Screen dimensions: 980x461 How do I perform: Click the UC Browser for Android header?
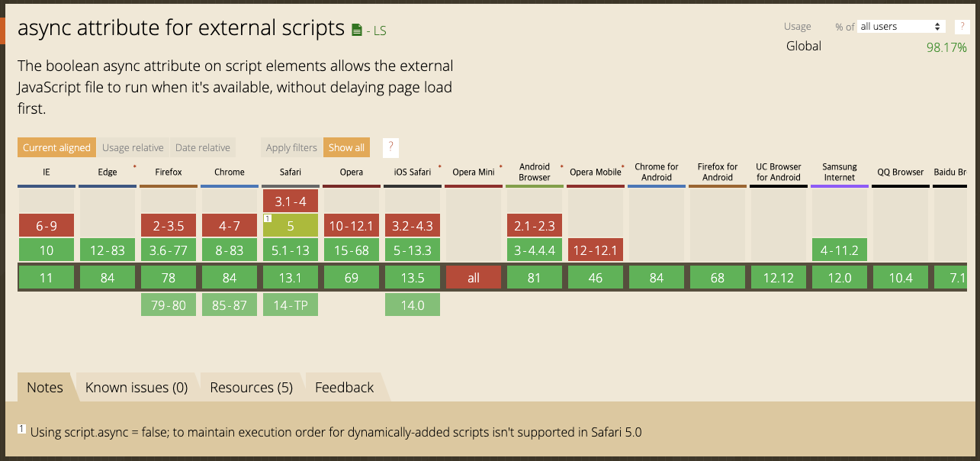click(x=779, y=172)
